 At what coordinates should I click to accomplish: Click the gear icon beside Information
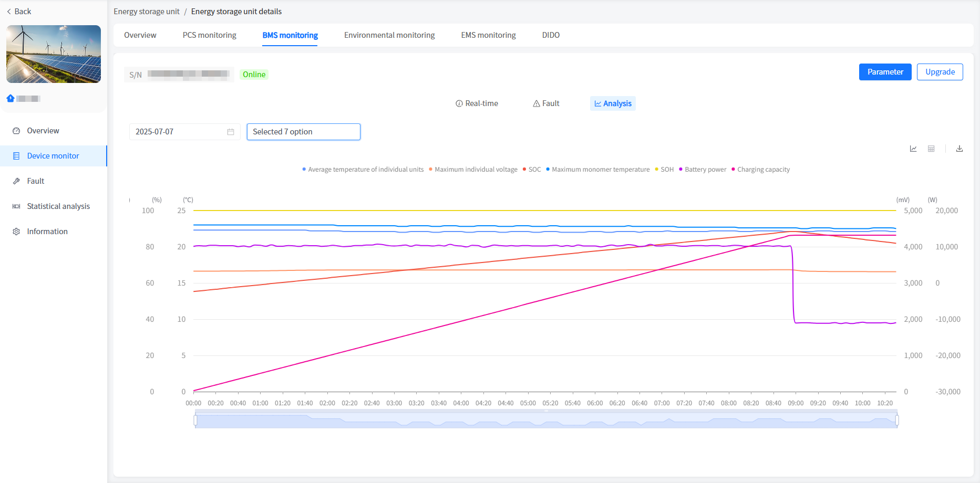[16, 232]
